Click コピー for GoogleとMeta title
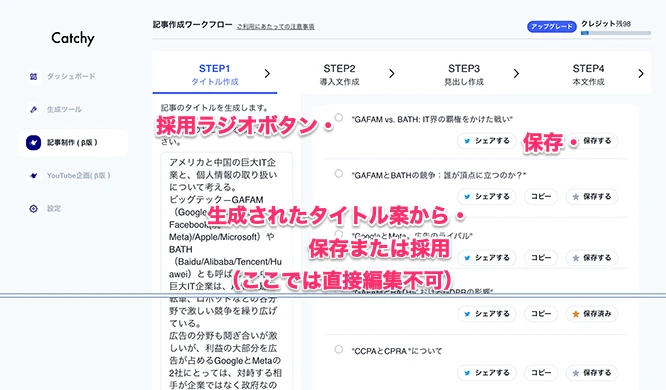Screen dimensions: 666x390 541,258
